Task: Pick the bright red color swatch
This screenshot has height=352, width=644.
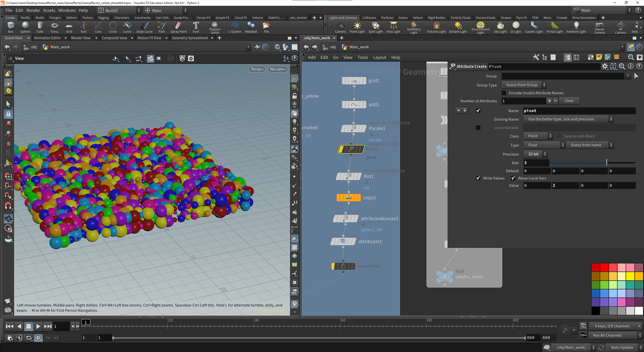Action: coord(604,268)
